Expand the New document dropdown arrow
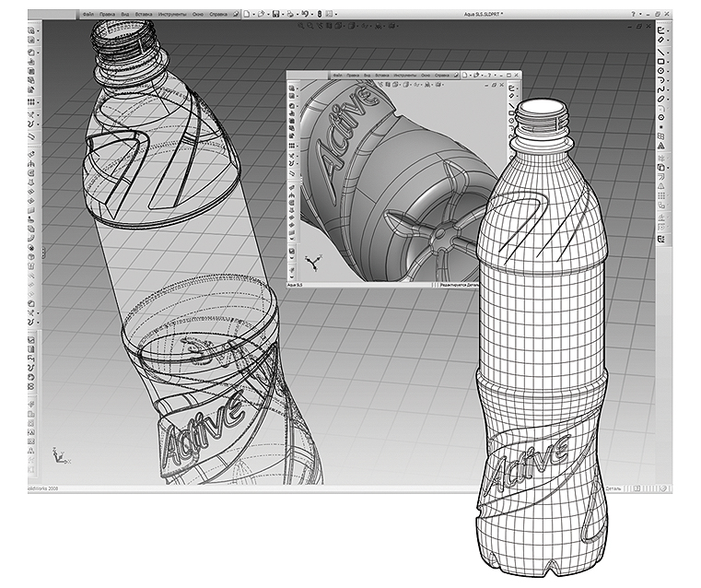Image resolution: width=701 pixels, height=588 pixels. pos(254,15)
